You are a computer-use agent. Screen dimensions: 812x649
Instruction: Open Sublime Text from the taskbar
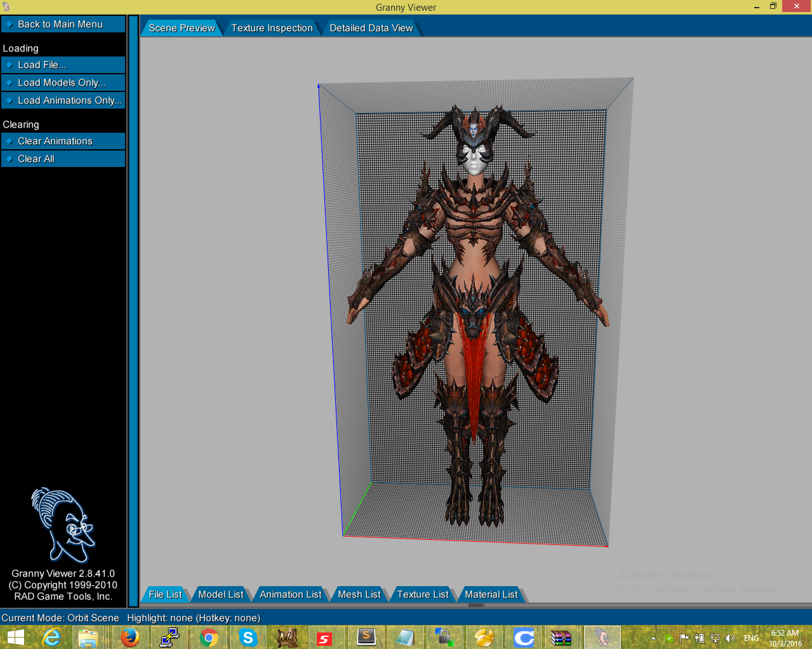coord(366,638)
